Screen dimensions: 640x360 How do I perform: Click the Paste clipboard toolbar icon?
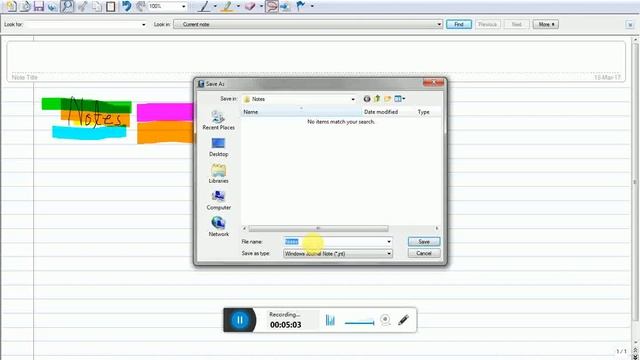coord(110,6)
